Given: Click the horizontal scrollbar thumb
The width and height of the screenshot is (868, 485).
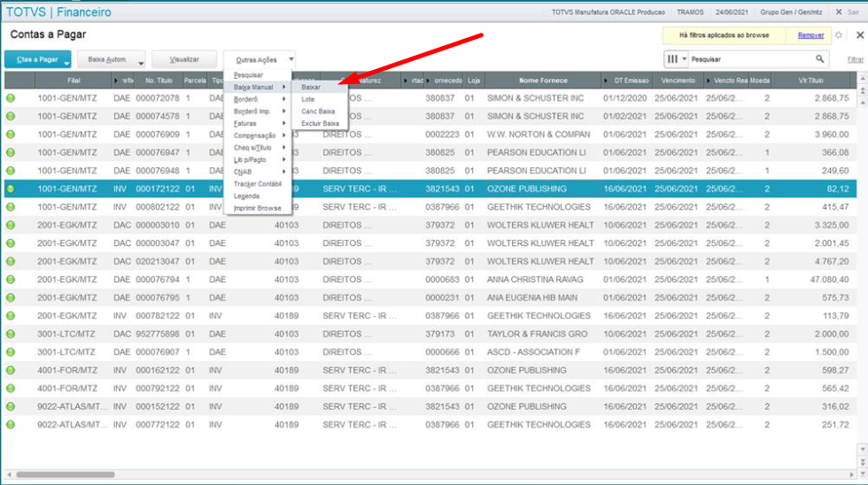Looking at the screenshot, I should point(66,474).
